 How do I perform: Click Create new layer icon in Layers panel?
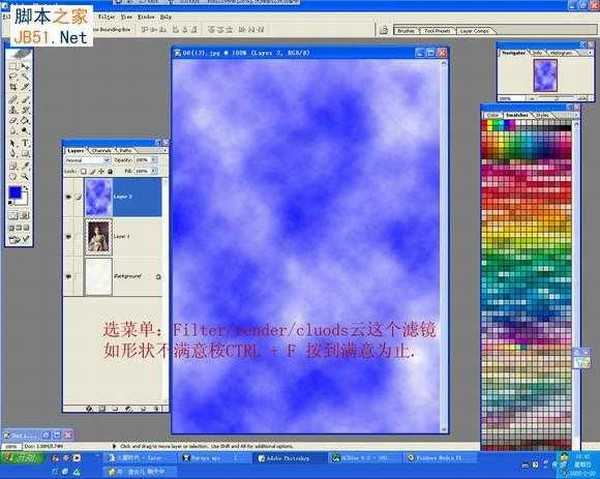143,409
